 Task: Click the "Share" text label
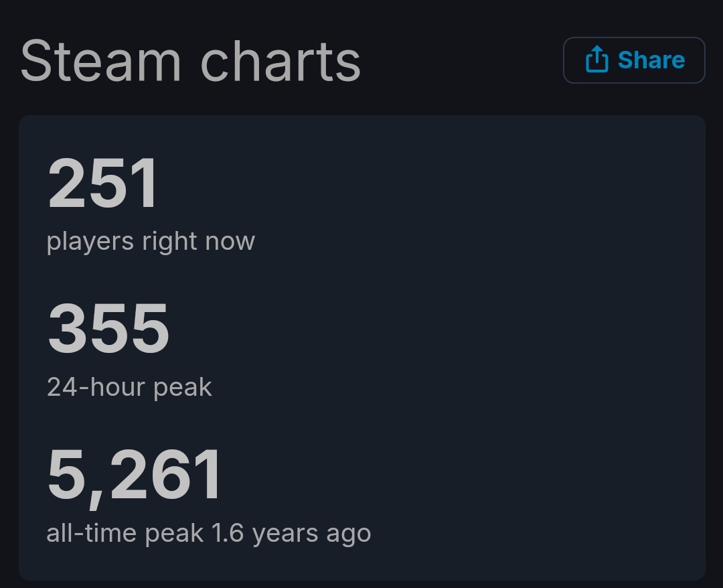pos(651,60)
